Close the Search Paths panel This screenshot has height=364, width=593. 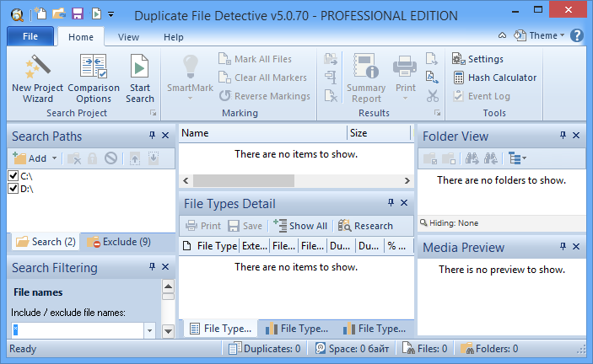[x=165, y=135]
